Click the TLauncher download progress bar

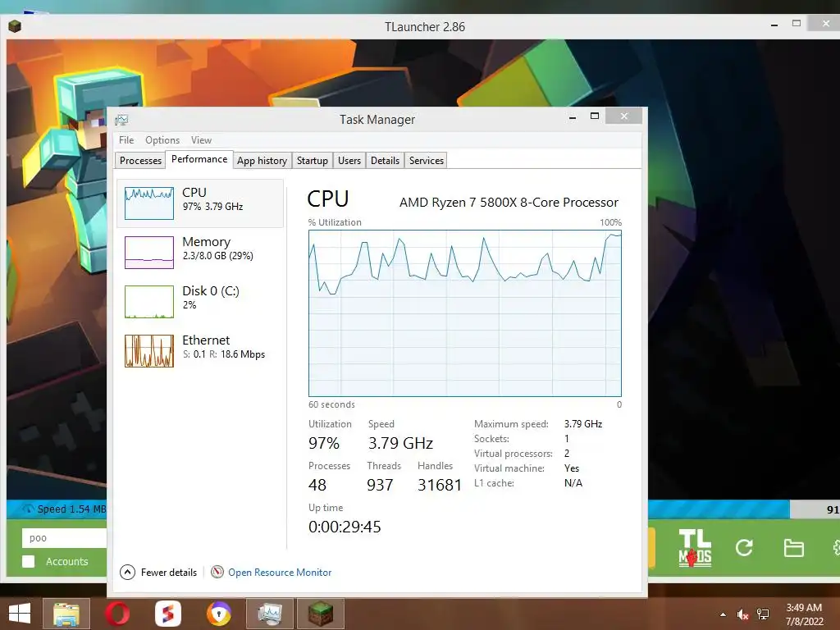pos(719,509)
